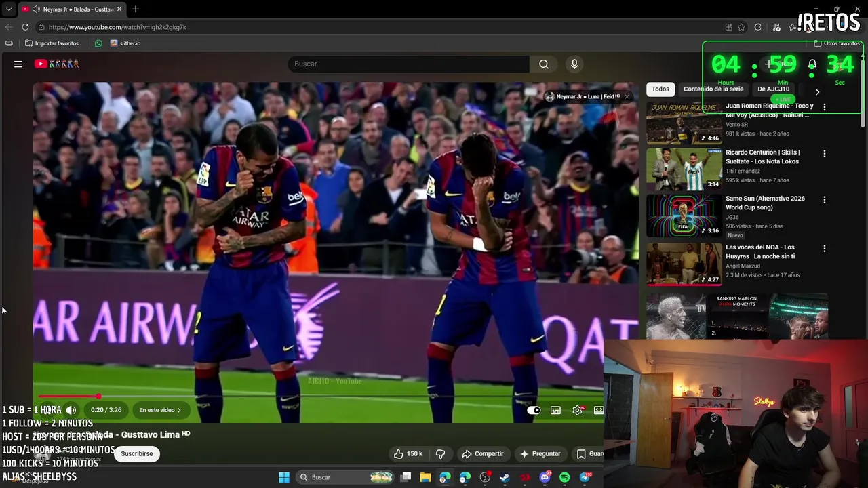Open File Explorer from taskbar

pyautogui.click(x=425, y=477)
